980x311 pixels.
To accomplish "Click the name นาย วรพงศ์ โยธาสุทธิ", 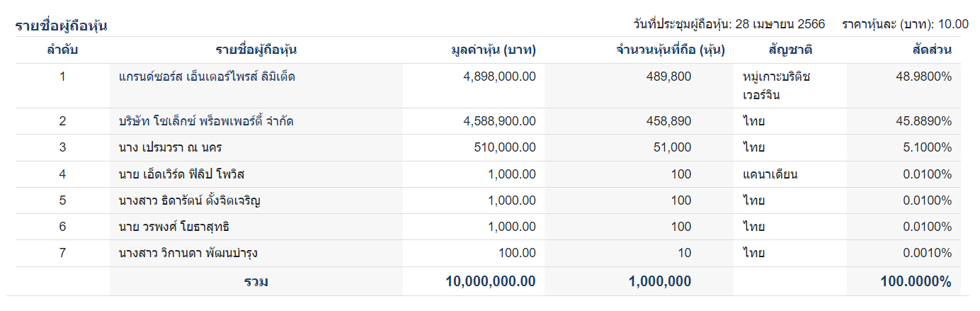I will 175,227.
